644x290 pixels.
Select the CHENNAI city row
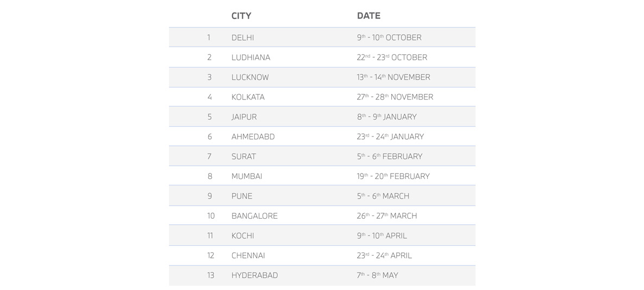pyautogui.click(x=322, y=255)
